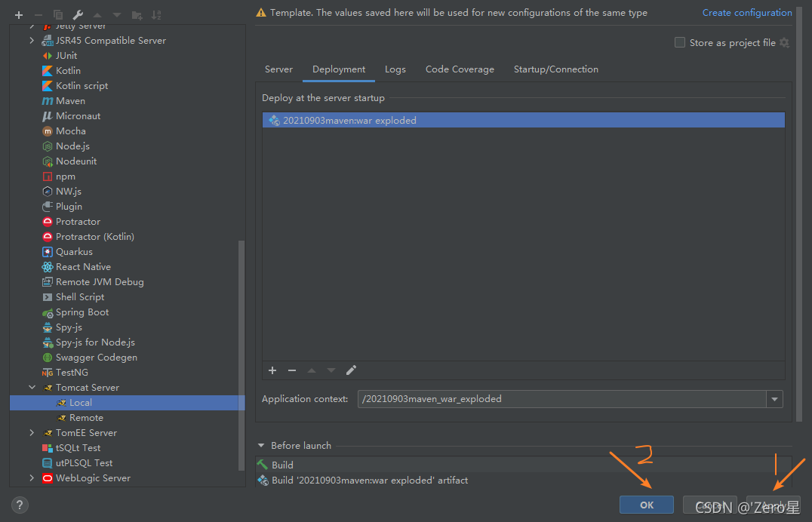Select the Kotlin script icon
The width and height of the screenshot is (812, 522).
47,85
